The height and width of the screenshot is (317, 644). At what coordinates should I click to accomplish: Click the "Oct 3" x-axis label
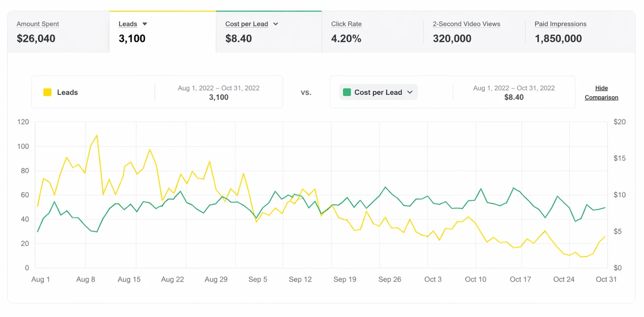(433, 279)
